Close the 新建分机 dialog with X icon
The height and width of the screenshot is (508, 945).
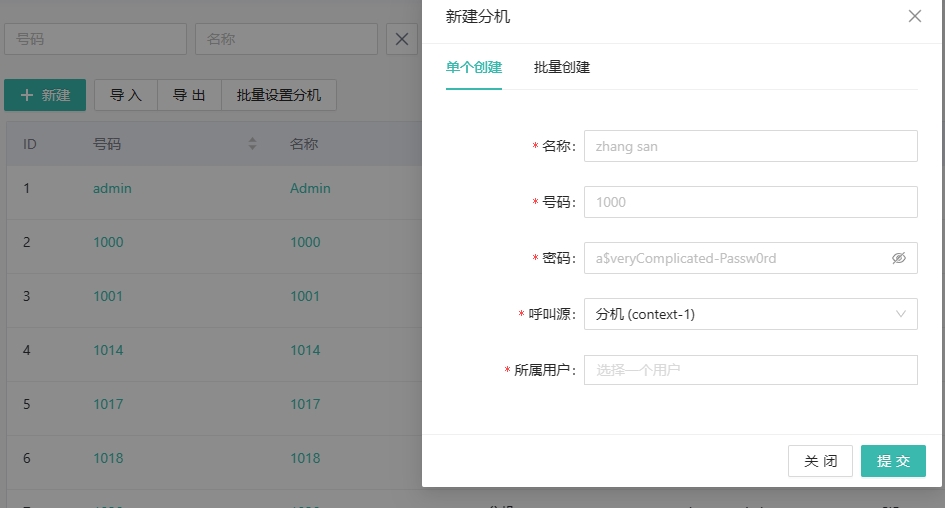(914, 16)
